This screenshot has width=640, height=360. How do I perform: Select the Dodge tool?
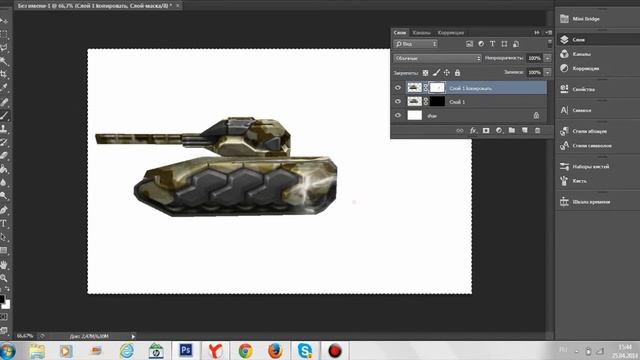pos(4,196)
